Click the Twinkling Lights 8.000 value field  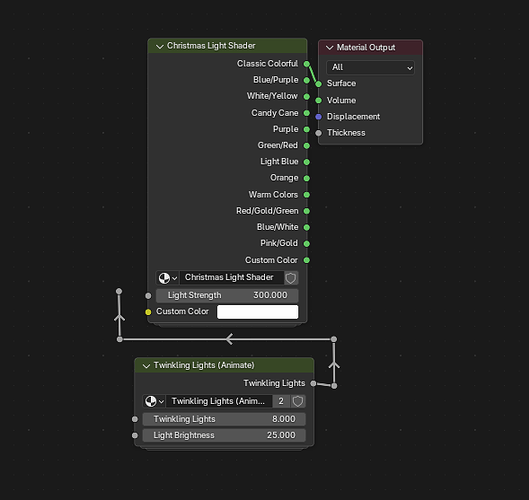pos(224,419)
